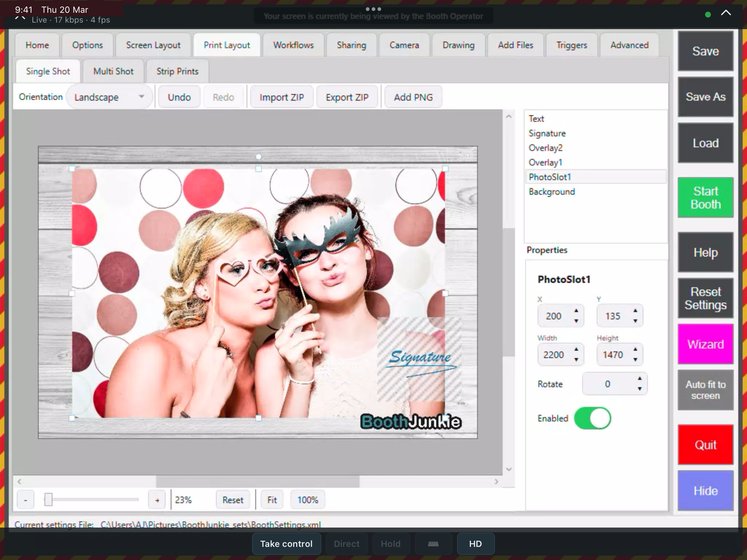Click Import ZIP
The image size is (747, 560).
pos(282,97)
